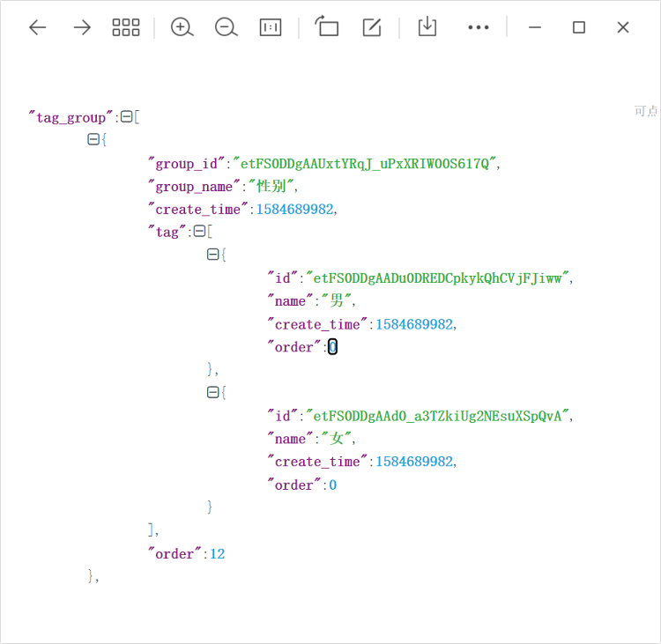The image size is (661, 644).
Task: Collapse the tag_group array
Action: [x=126, y=116]
